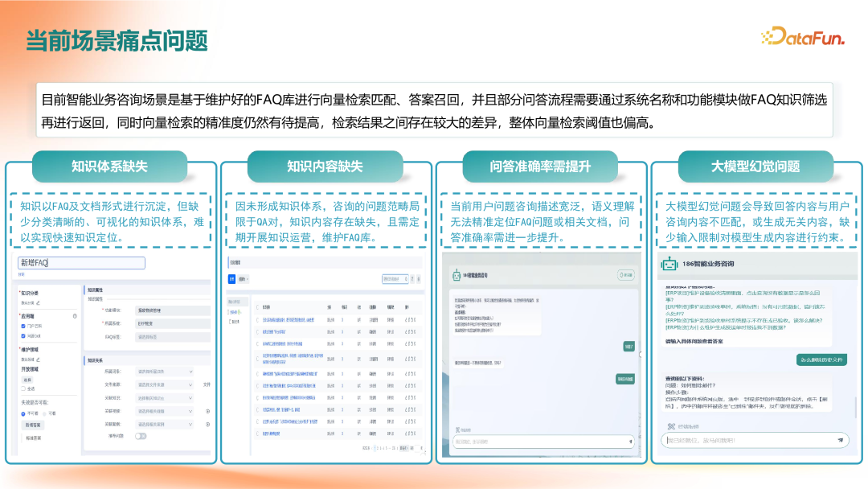
Task: Click chat input in 问答准确率需提升 card
Action: pyautogui.click(x=543, y=442)
